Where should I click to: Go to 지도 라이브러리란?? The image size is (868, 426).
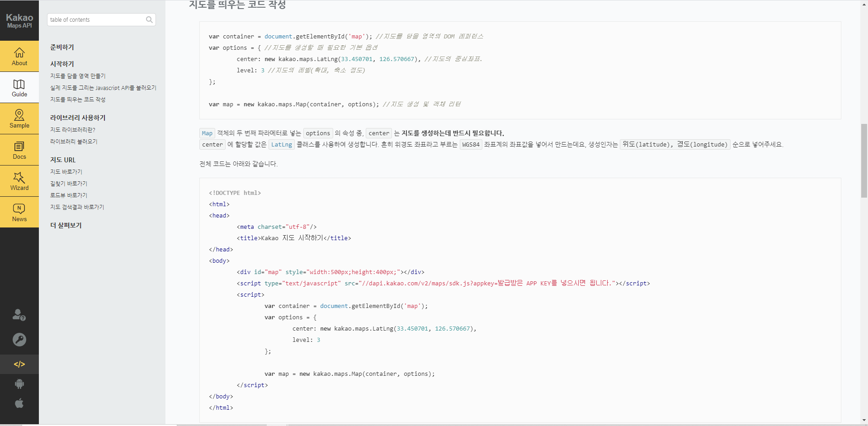tap(73, 130)
